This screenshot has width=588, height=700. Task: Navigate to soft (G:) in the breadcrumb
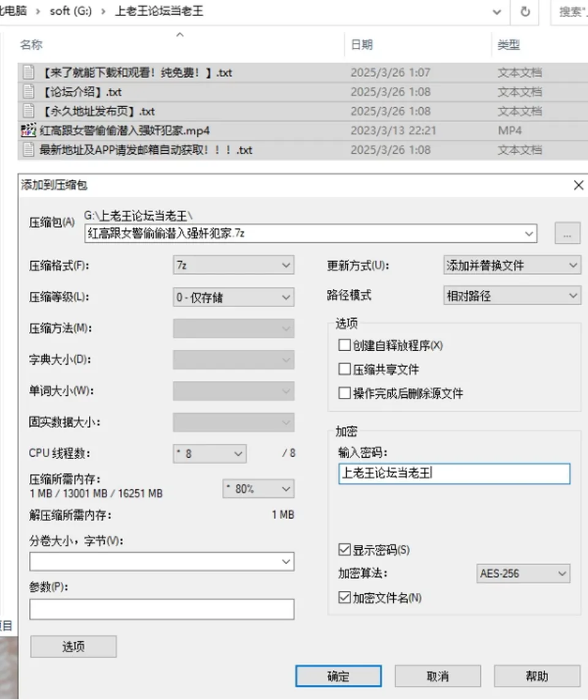(x=71, y=11)
